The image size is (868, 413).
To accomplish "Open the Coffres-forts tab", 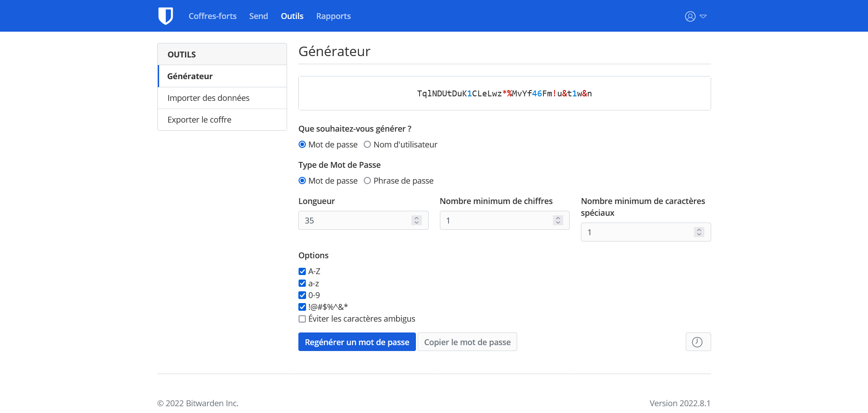I will click(x=212, y=16).
